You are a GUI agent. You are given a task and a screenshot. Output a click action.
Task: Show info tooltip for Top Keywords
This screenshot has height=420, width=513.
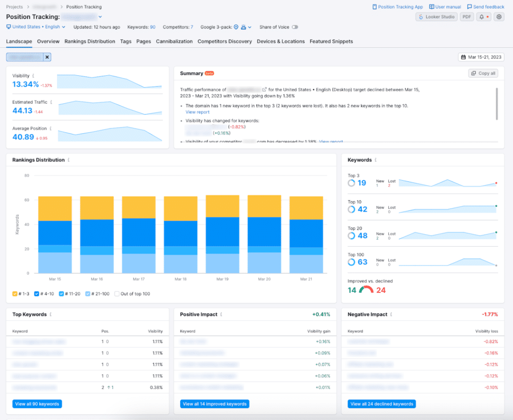pyautogui.click(x=50, y=315)
